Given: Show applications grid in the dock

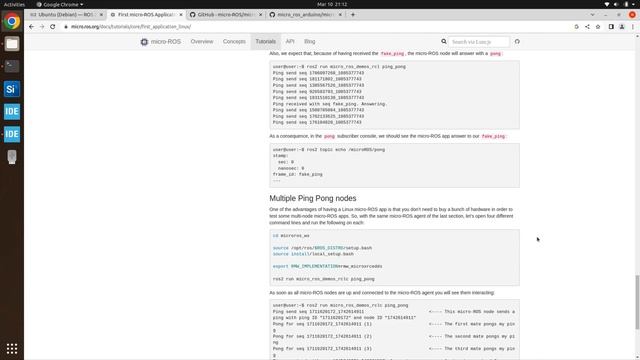Looking at the screenshot, I should point(12,348).
